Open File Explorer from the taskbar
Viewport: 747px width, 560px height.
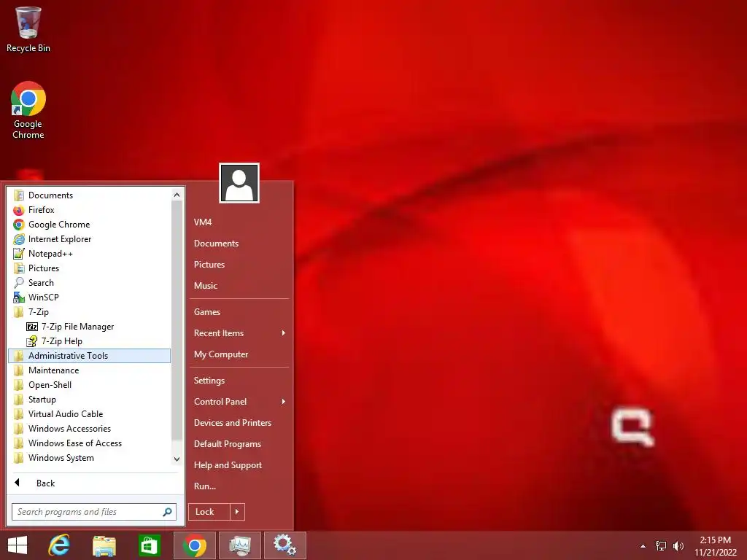(x=104, y=545)
